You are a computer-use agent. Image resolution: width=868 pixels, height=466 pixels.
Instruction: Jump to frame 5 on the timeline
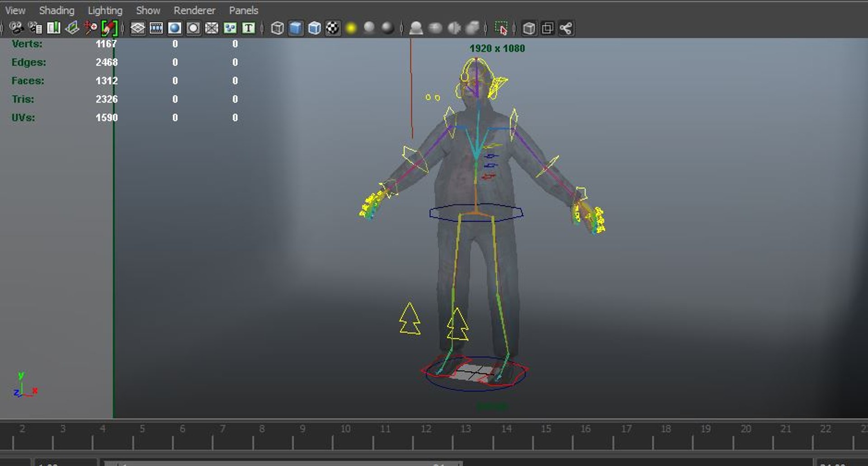(x=142, y=428)
